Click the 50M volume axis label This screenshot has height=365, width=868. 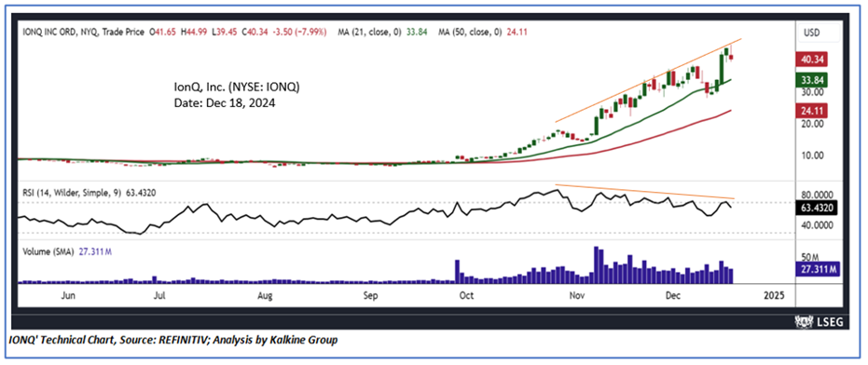point(811,257)
